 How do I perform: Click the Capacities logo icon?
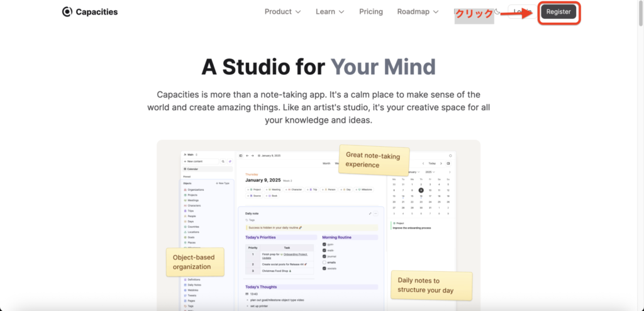[67, 12]
